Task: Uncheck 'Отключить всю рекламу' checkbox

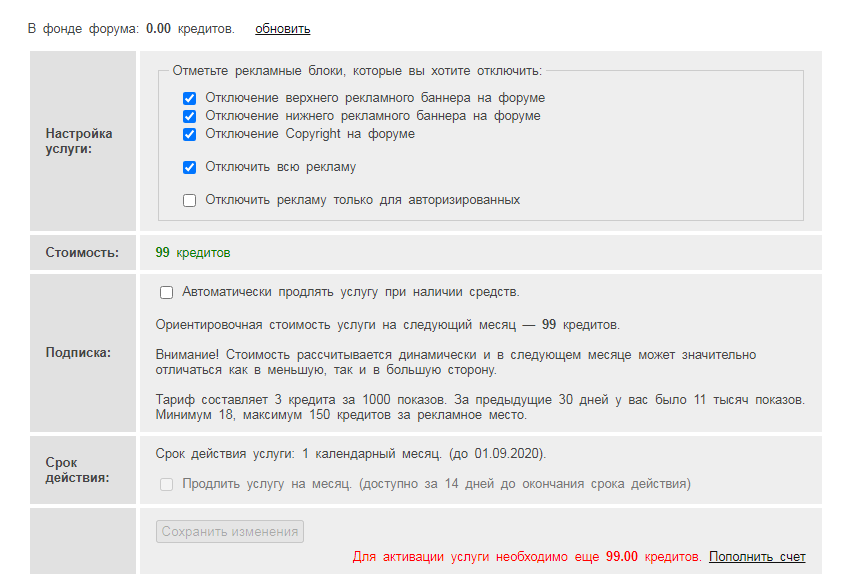Action: point(189,167)
